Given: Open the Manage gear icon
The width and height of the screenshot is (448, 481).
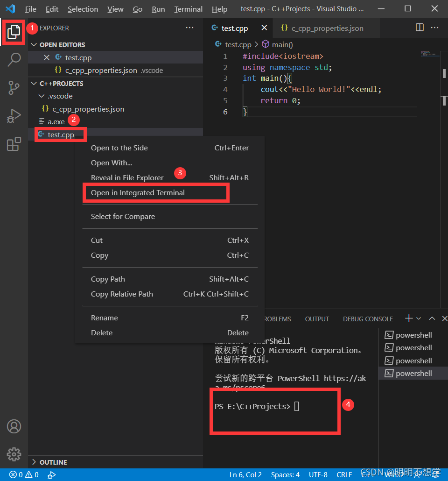Looking at the screenshot, I should tap(14, 454).
